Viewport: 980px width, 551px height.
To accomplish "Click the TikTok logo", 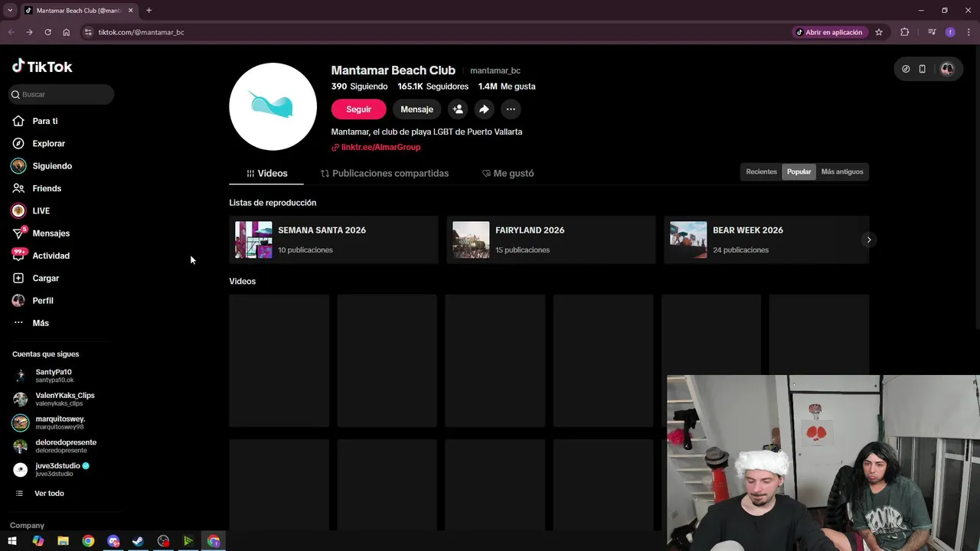I will pos(42,67).
